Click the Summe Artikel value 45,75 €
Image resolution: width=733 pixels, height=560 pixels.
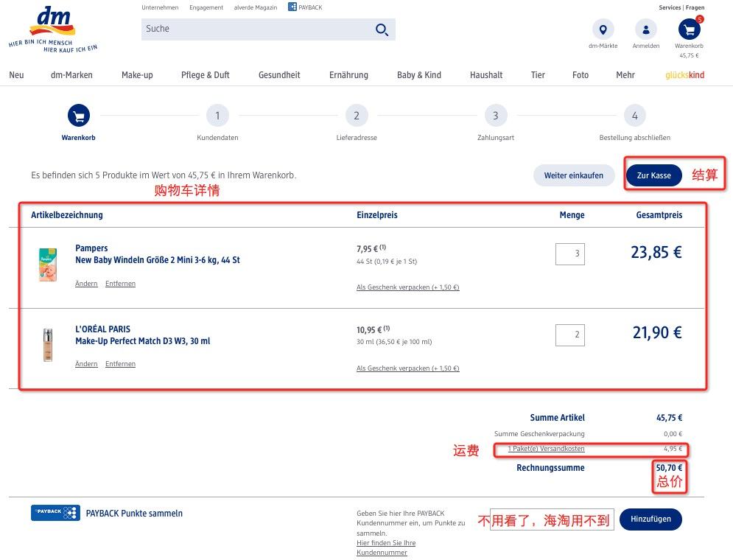pos(669,418)
